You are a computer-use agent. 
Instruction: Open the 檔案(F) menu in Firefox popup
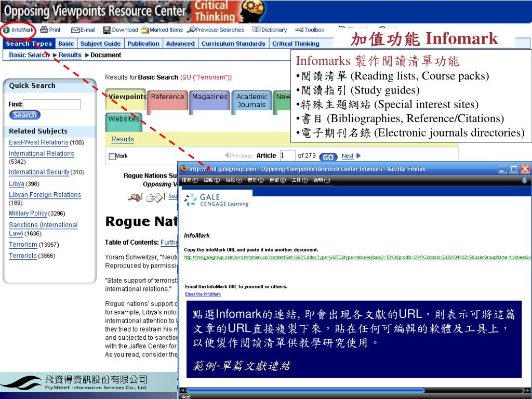coord(190,180)
